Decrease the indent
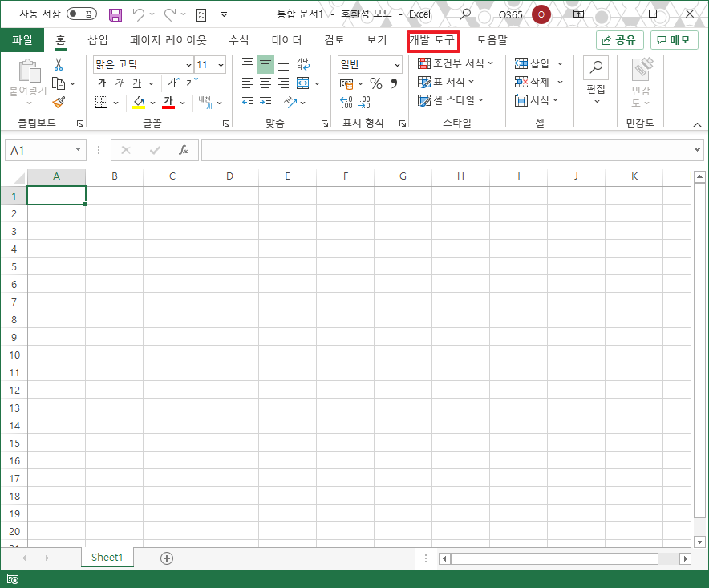Image resolution: width=709 pixels, height=588 pixels. tap(248, 102)
